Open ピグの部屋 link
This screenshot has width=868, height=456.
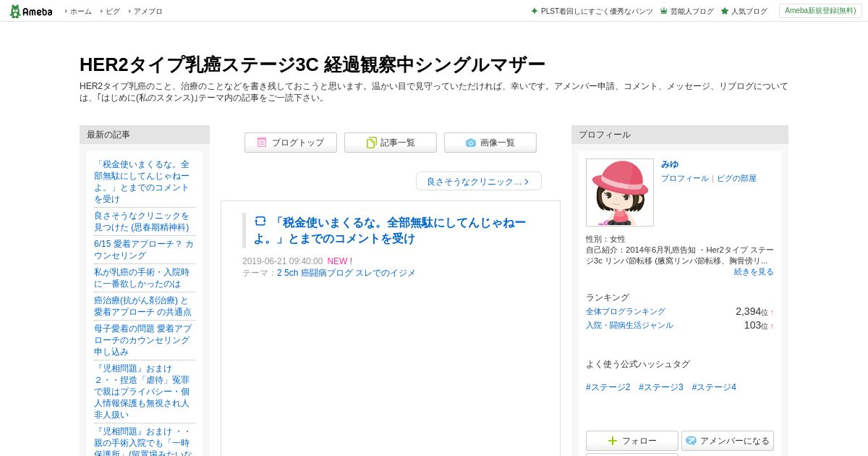coord(736,178)
